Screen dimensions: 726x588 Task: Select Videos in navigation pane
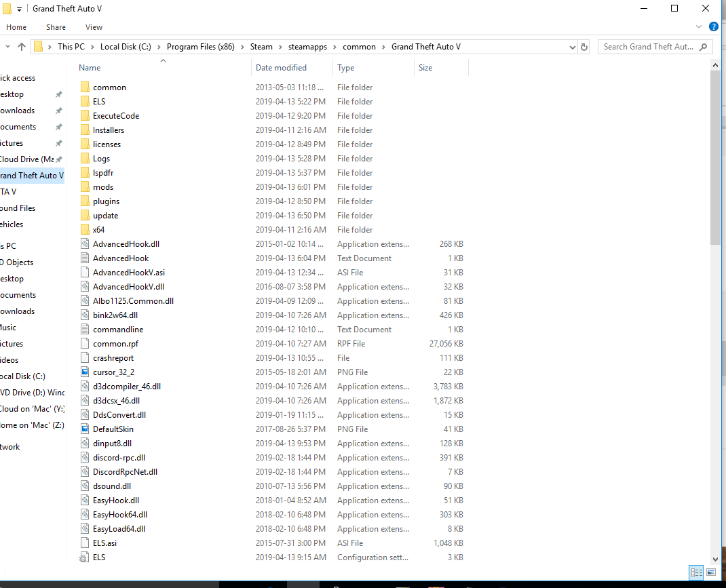pyautogui.click(x=9, y=360)
